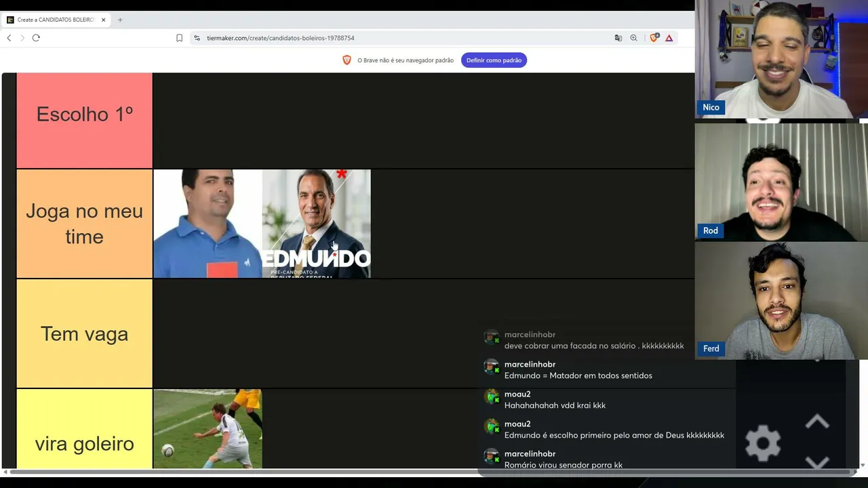This screenshot has height=488, width=868.
Task: Go back using the browser back arrow
Action: pyautogui.click(x=9, y=38)
